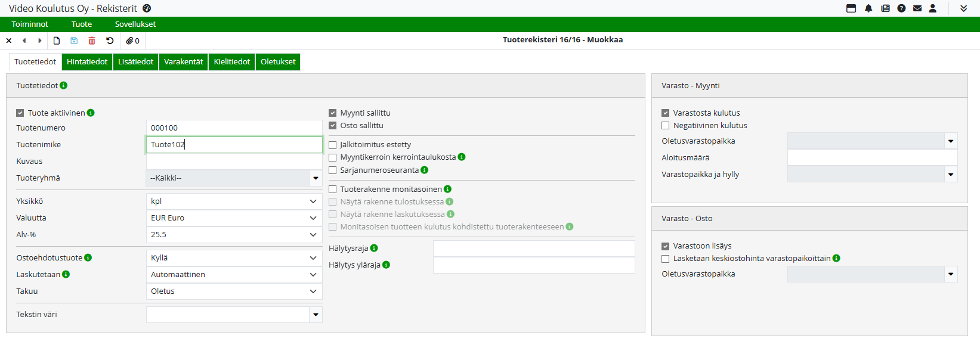Uncheck the Tuote aktiivinen checkbox

20,113
